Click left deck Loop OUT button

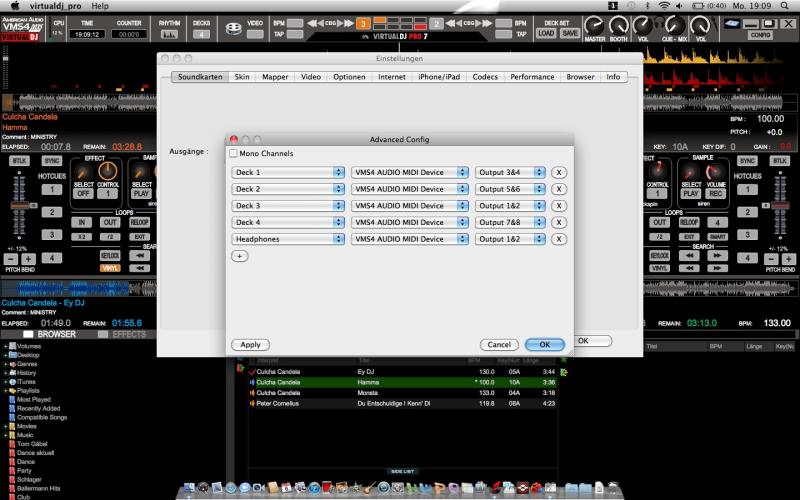pyautogui.click(x=110, y=222)
